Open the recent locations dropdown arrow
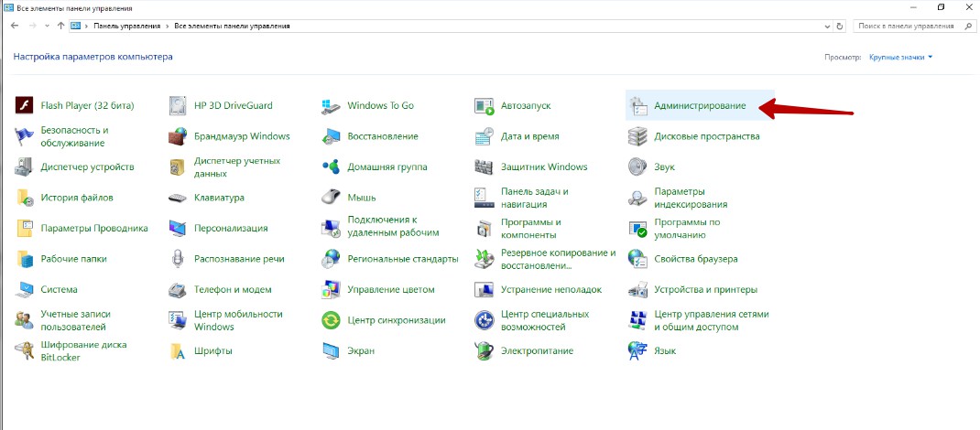 pyautogui.click(x=48, y=27)
